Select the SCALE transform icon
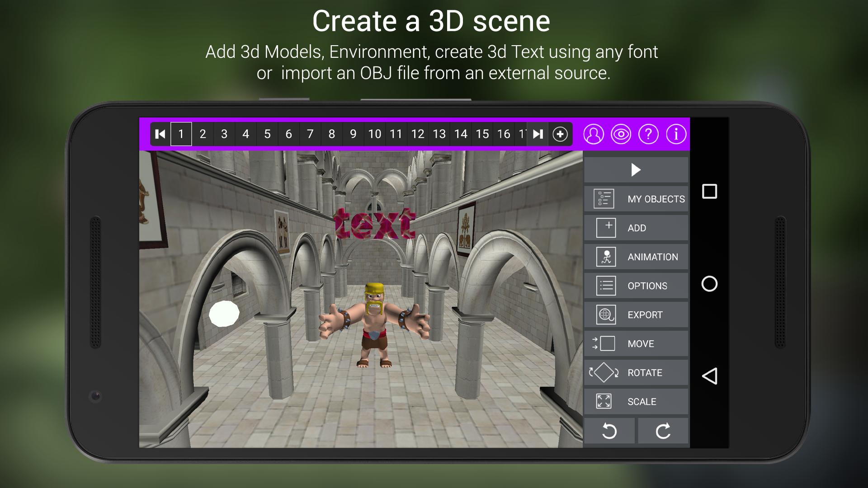The image size is (868, 488). pyautogui.click(x=604, y=401)
